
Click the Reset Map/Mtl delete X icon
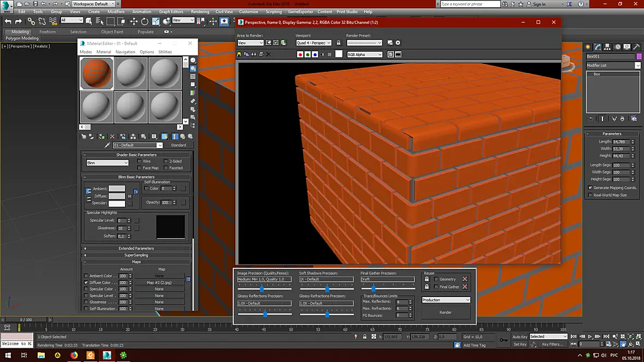tap(112, 136)
